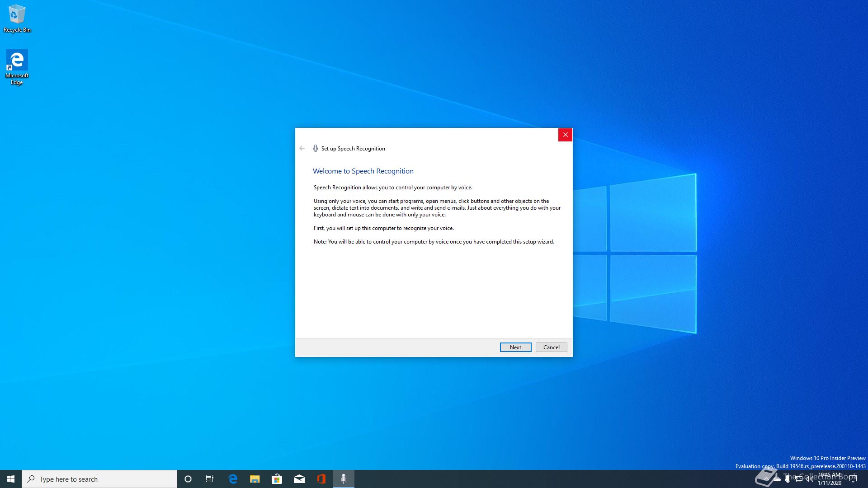Open File Explorer from the taskbar
The height and width of the screenshot is (488, 868).
pyautogui.click(x=255, y=479)
